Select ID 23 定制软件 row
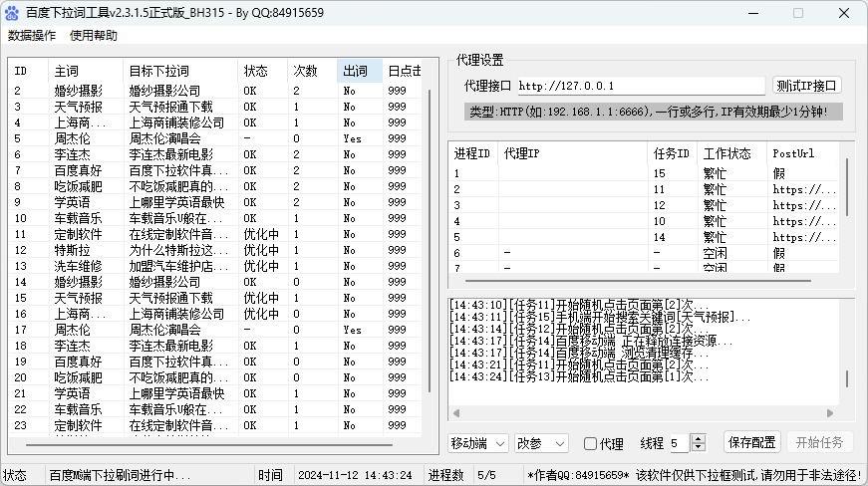This screenshot has height=486, width=868. pyautogui.click(x=215, y=425)
